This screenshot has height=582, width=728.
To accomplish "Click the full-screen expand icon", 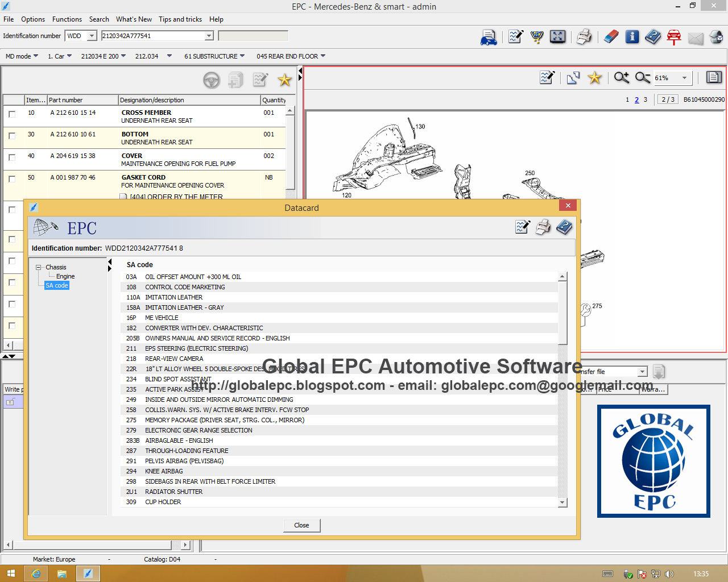I will [x=558, y=37].
